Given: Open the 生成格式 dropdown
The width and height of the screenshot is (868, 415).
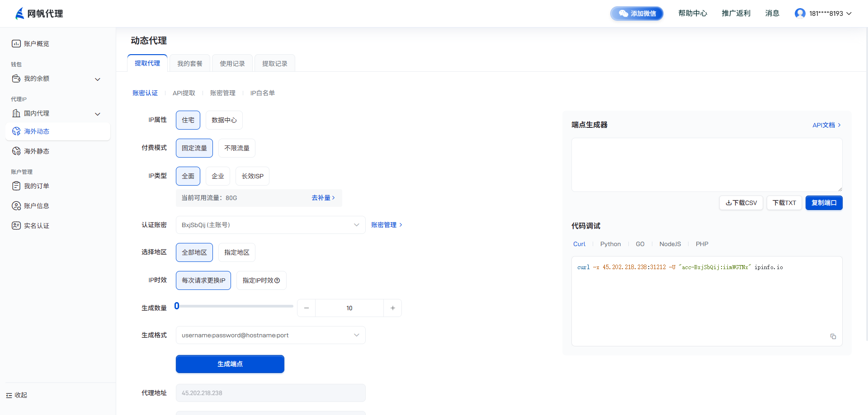Looking at the screenshot, I should [270, 335].
